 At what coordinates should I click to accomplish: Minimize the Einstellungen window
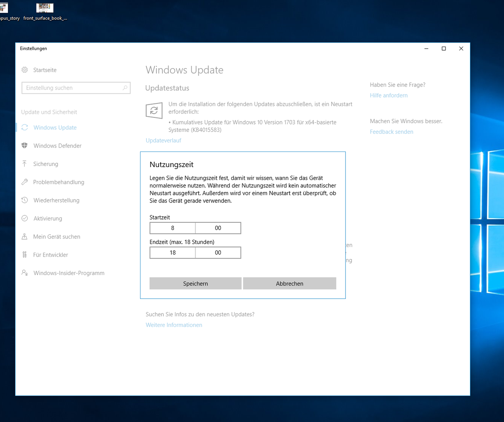pos(426,49)
